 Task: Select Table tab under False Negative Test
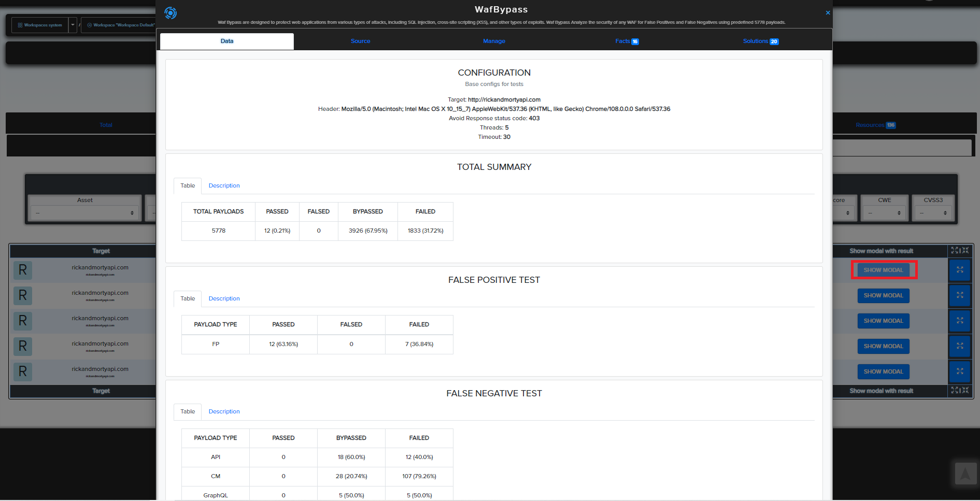(x=188, y=411)
